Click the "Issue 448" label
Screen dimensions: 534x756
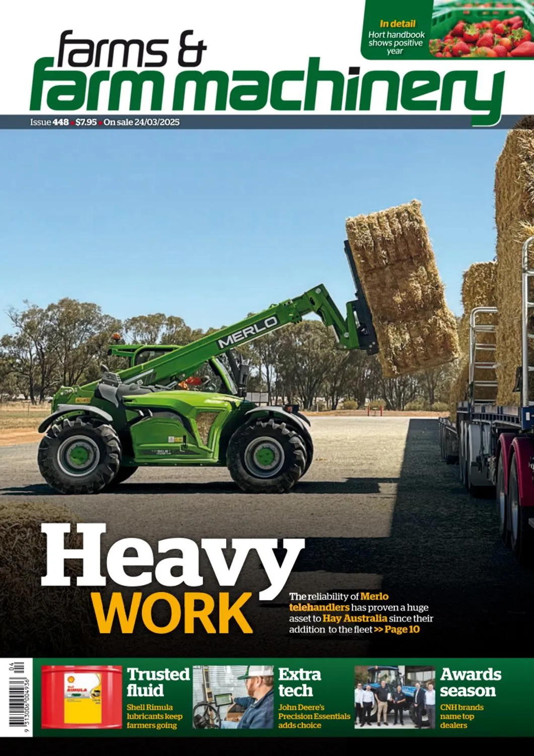(x=49, y=122)
